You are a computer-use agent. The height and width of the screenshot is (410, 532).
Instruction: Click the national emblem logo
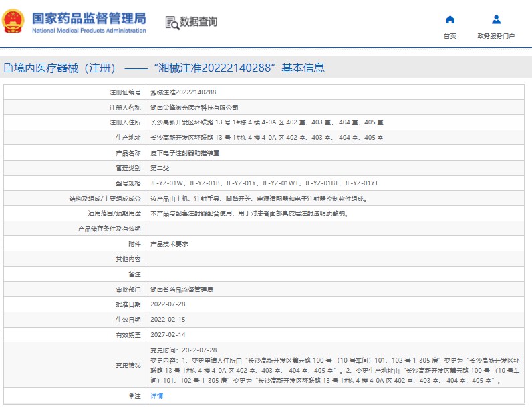[x=13, y=21]
